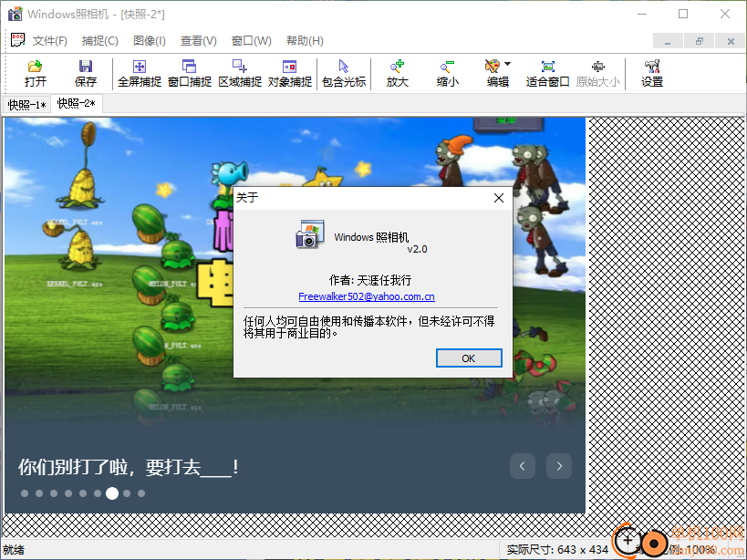Image resolution: width=747 pixels, height=560 pixels.
Task: Click the Windows照相机 app icon in title bar
Action: 16,14
